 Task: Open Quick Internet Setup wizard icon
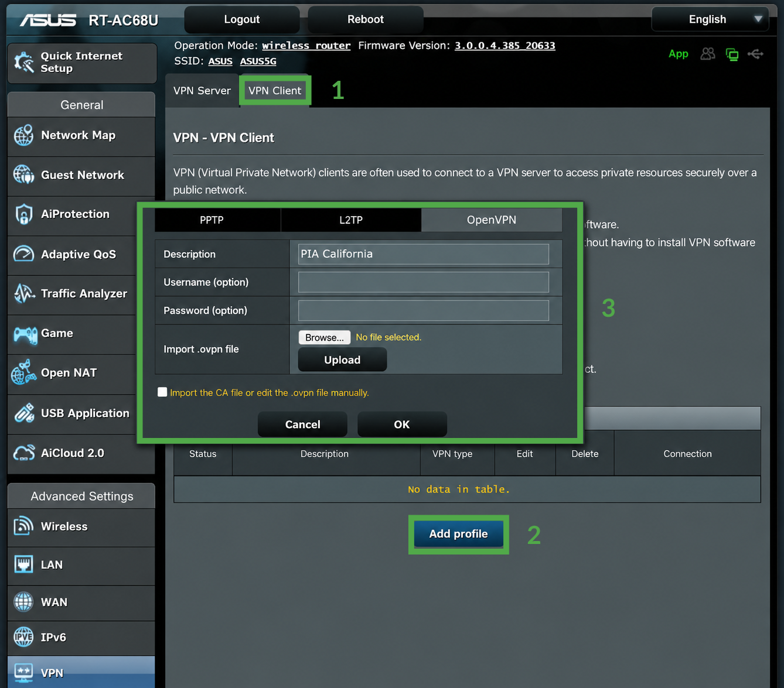tap(24, 62)
